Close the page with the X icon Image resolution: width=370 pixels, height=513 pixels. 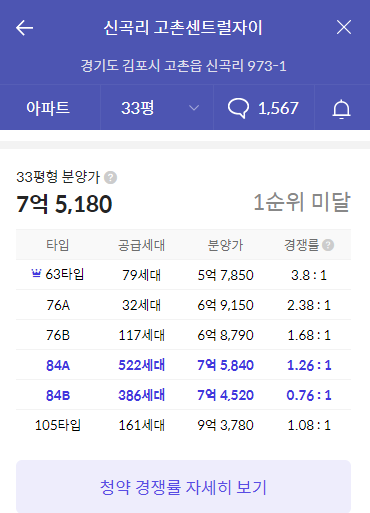(344, 27)
